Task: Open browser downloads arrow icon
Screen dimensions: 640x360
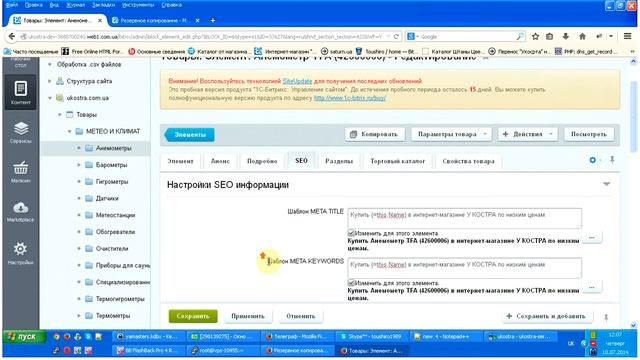Action: click(566, 37)
